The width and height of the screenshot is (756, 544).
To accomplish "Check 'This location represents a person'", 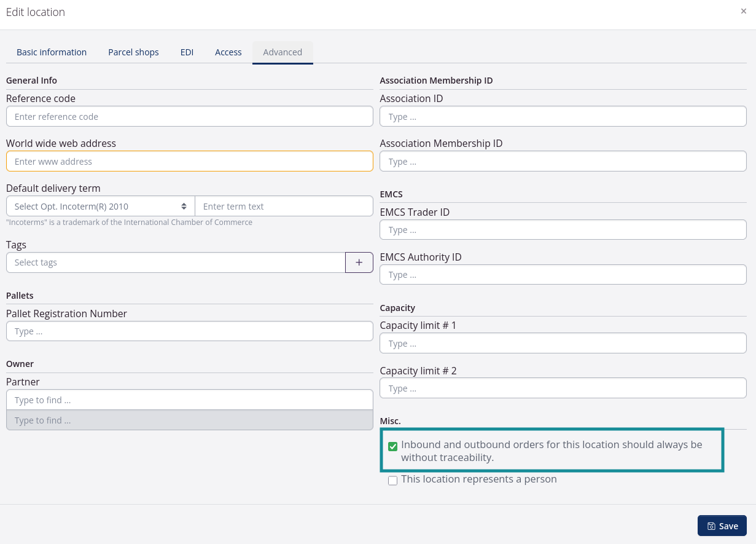I will [392, 480].
